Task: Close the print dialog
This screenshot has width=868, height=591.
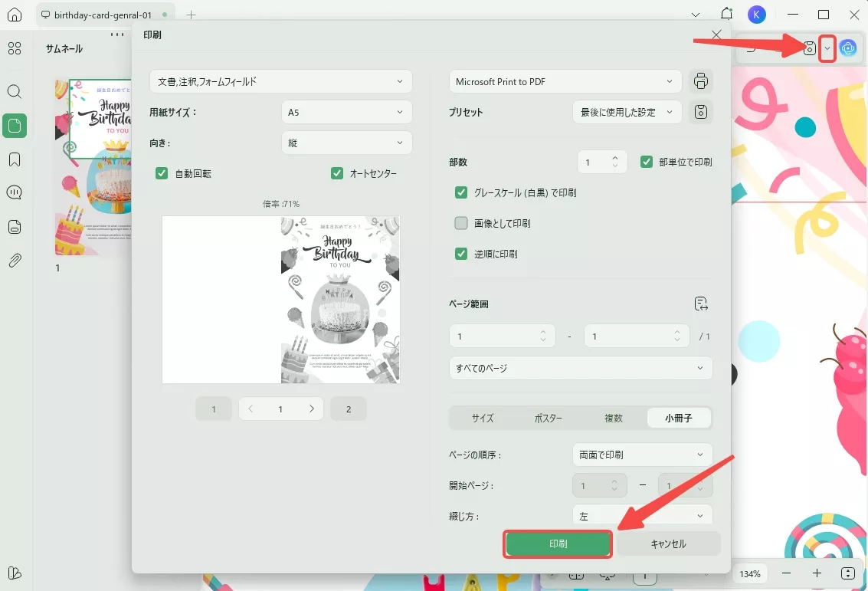Action: 716,35
